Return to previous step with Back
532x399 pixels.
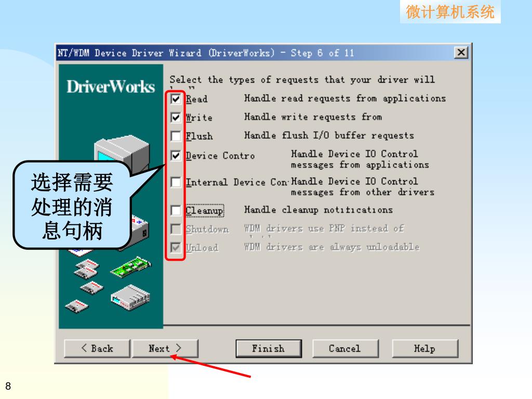97,349
